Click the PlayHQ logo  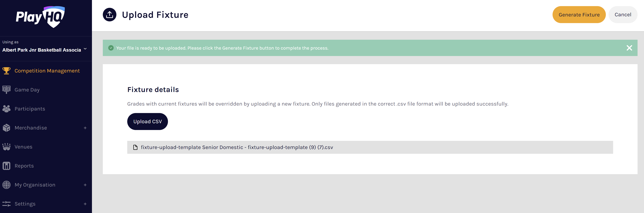pos(40,17)
